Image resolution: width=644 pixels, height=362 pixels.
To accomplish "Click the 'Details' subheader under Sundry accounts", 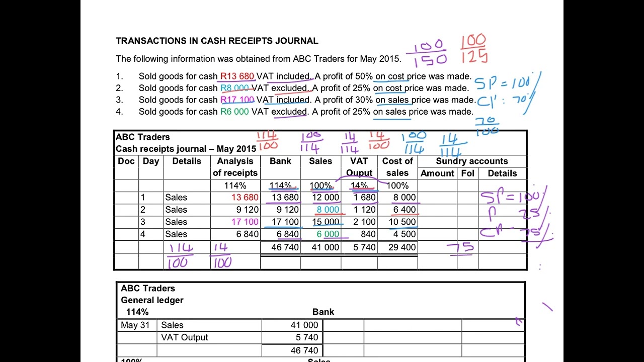I will (502, 173).
